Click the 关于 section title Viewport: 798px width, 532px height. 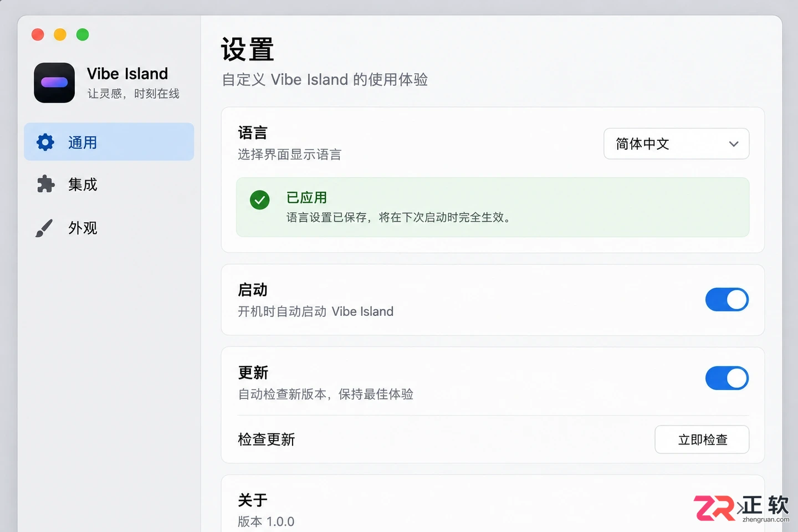coord(253,500)
